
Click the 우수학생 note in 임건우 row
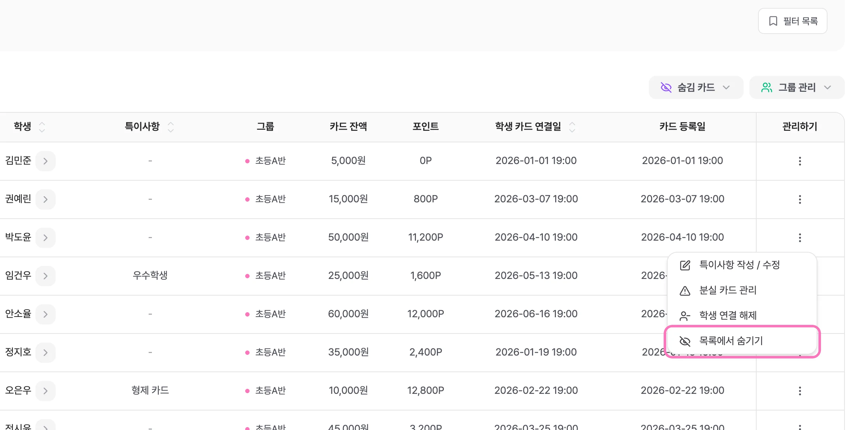tap(150, 275)
